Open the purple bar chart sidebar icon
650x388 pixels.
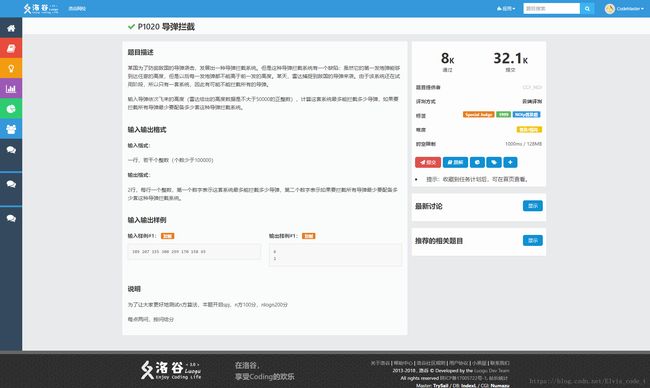coord(11,88)
